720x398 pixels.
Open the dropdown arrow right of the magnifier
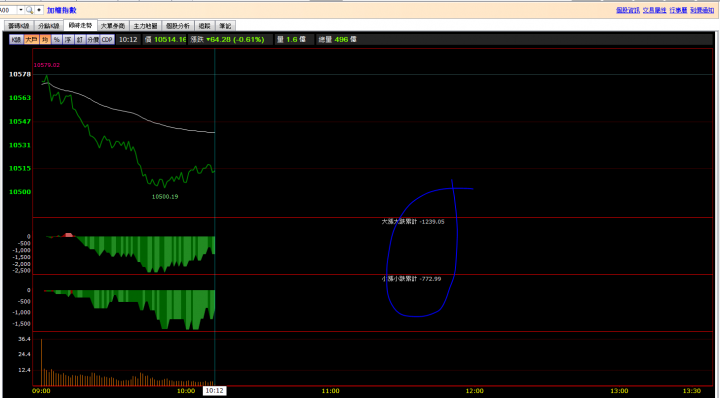click(x=39, y=10)
